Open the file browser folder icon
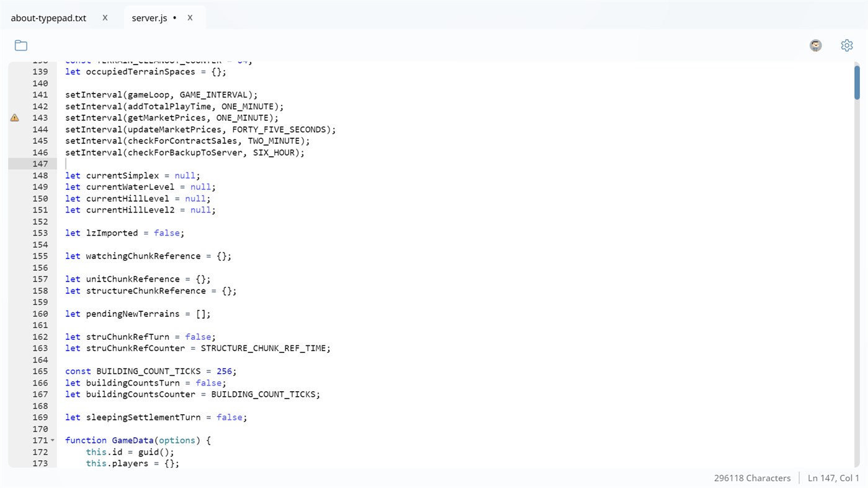The height and width of the screenshot is (488, 868). pos(20,45)
